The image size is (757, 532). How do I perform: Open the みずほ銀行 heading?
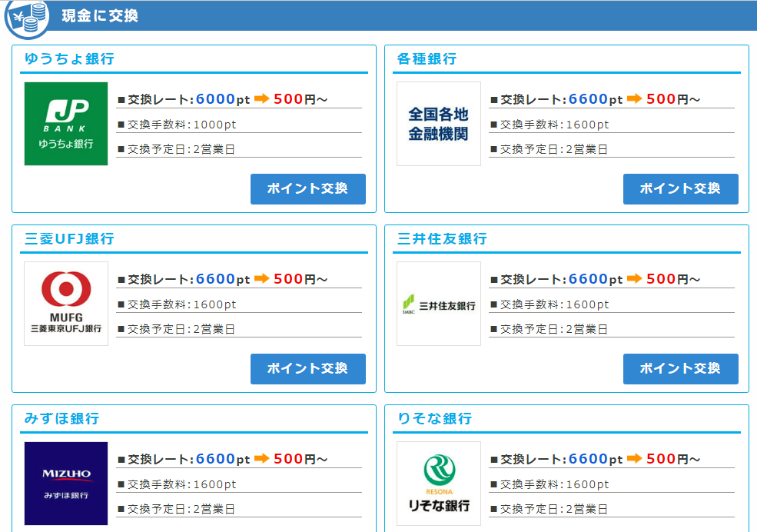point(61,419)
